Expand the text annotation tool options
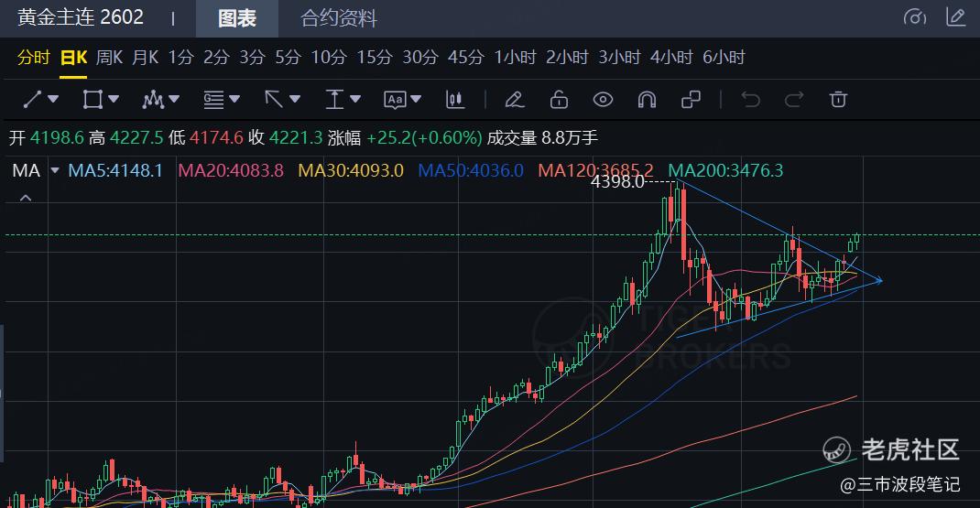 pos(416,99)
